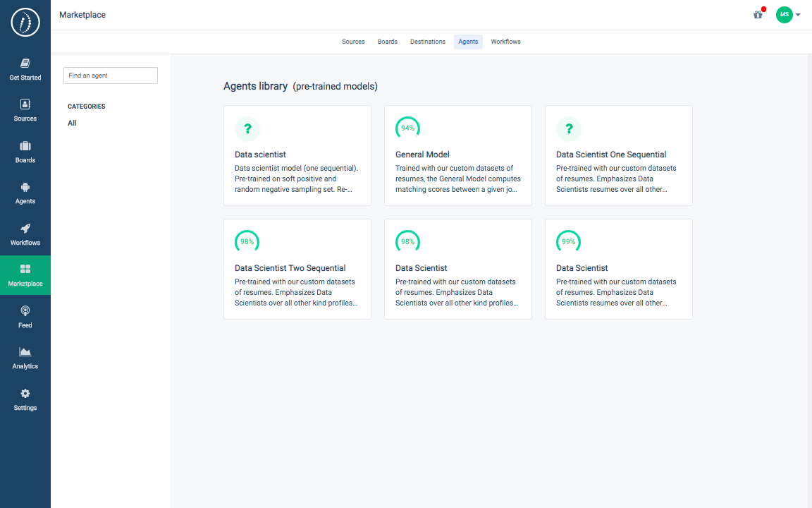812x508 pixels.
Task: Open Boards briefcase icon in the sidebar
Action: coord(25,147)
